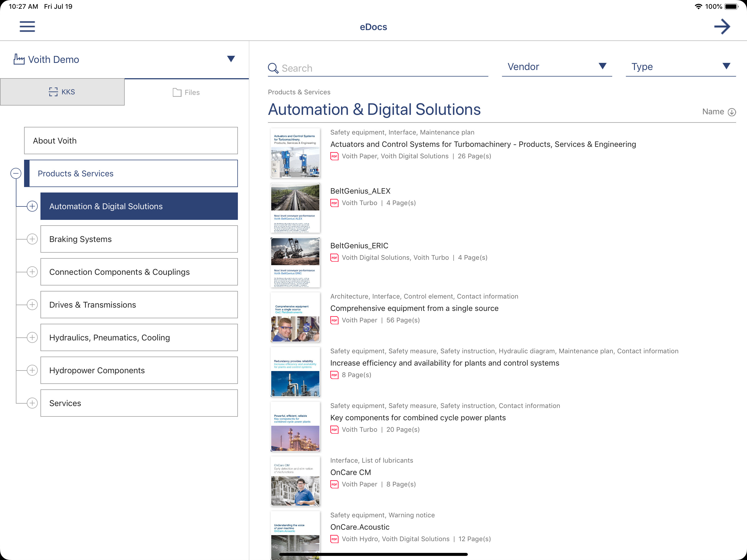Click Redundancy provides reliability thumbnail
This screenshot has width=747, height=560.
tap(295, 372)
